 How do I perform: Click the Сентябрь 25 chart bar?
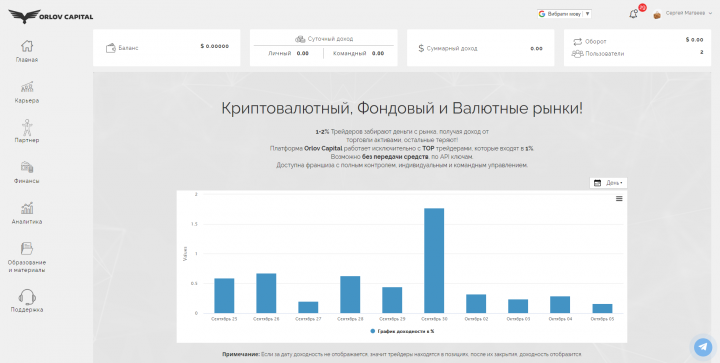[224, 296]
